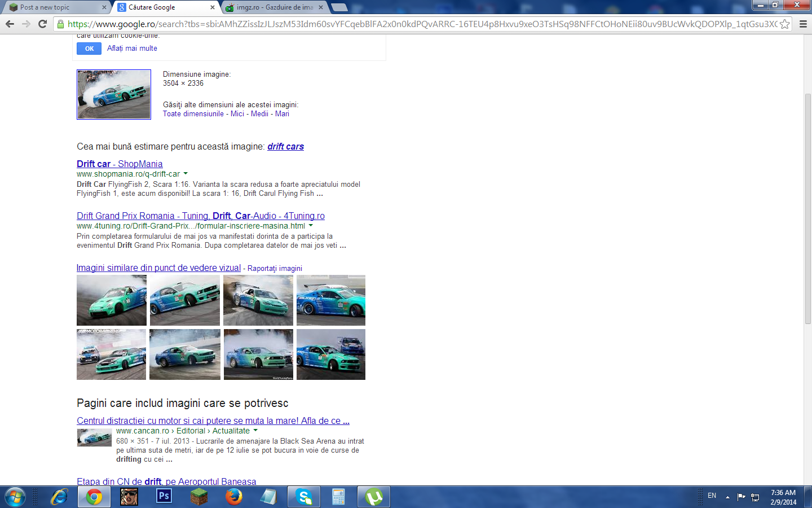812x508 pixels.
Task: Expand cancan.ro result options arrow
Action: pos(255,431)
